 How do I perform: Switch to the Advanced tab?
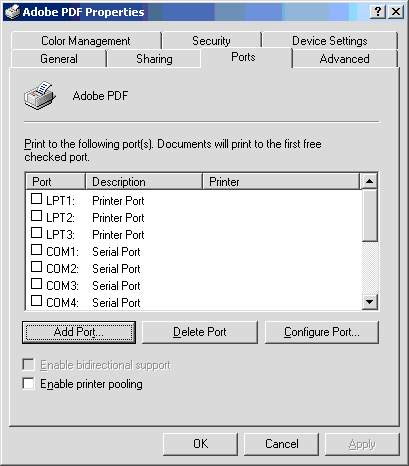pyautogui.click(x=345, y=59)
